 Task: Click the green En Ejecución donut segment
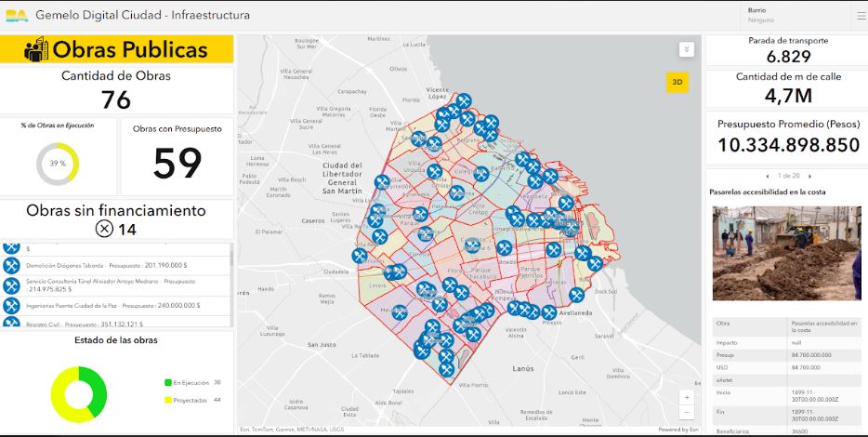(x=96, y=381)
